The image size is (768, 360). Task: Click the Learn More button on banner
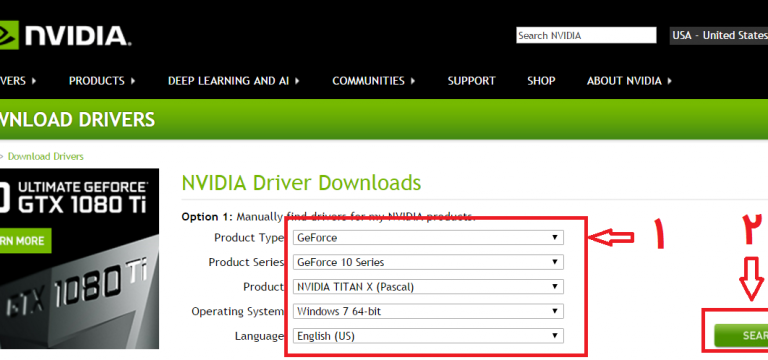coord(25,240)
